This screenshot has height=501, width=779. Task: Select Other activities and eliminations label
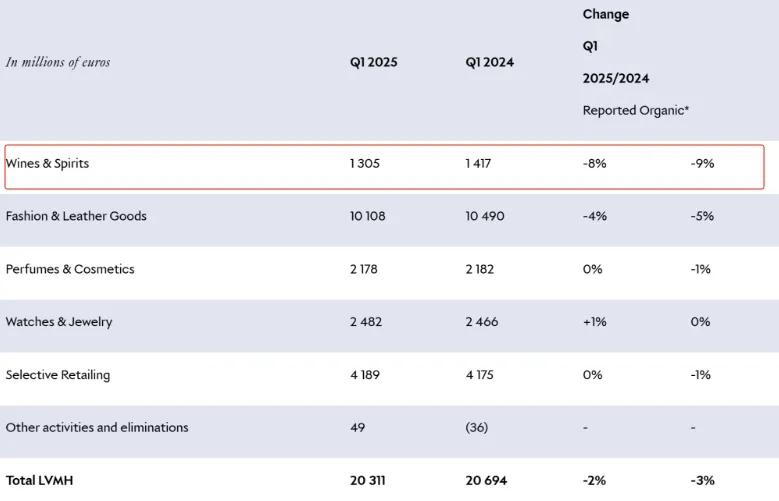coord(97,427)
